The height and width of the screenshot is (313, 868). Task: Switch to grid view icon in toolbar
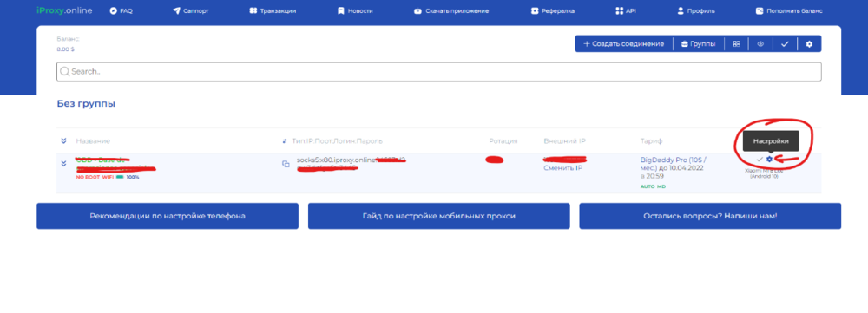[736, 43]
